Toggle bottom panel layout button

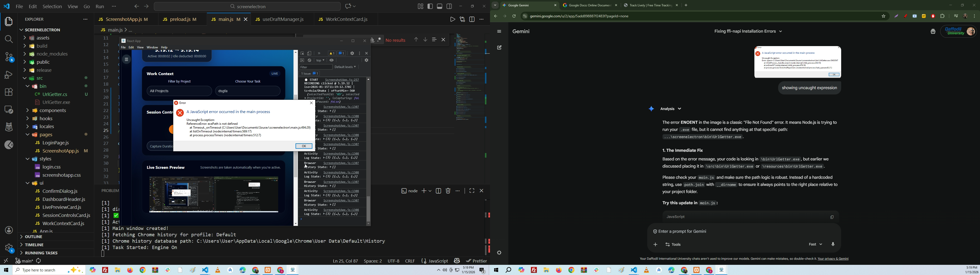point(440,6)
